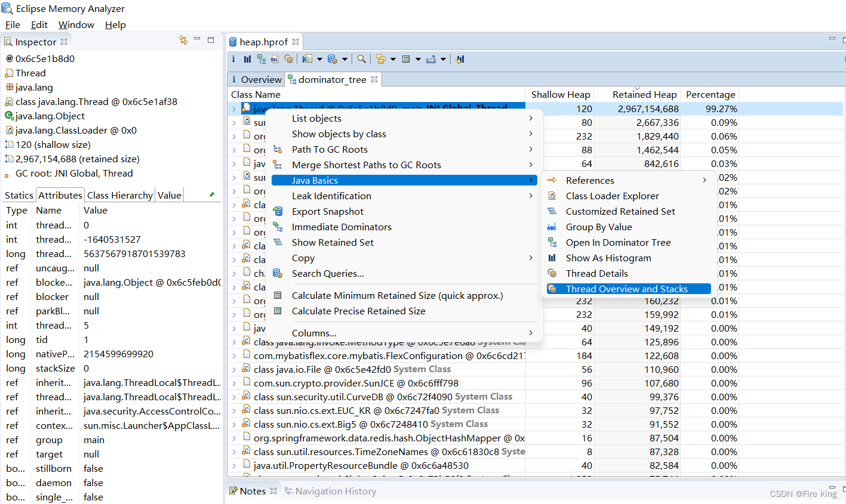This screenshot has width=846, height=504.
Task: Open the File menu
Action: 13,24
